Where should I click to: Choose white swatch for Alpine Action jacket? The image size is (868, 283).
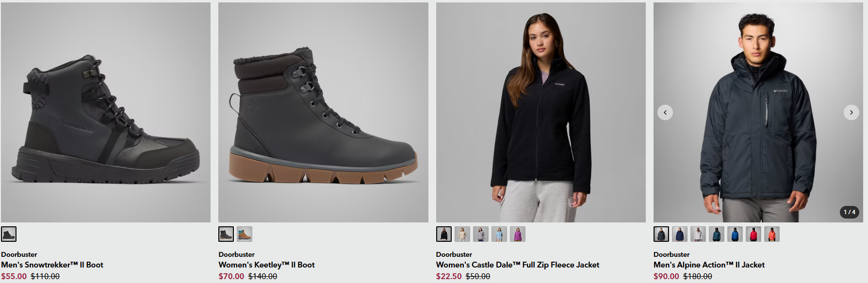(698, 234)
